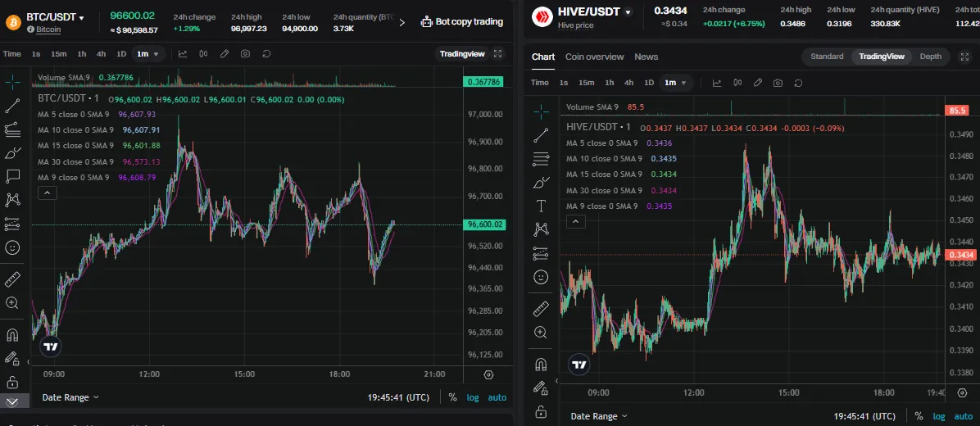Viewport: 980px width, 426px height.
Task: Toggle percent scale in BTC chart
Action: (x=452, y=397)
